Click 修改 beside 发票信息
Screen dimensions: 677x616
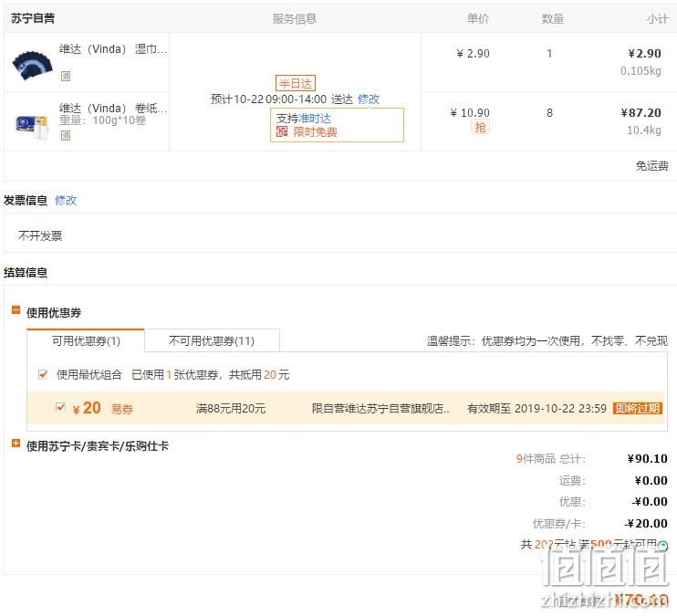[x=66, y=201]
